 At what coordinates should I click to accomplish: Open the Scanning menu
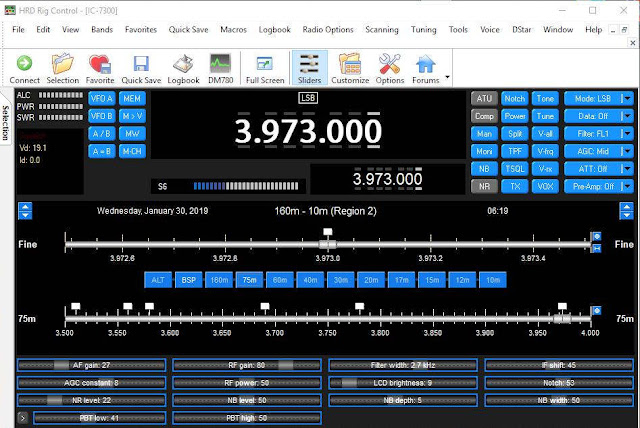(382, 30)
